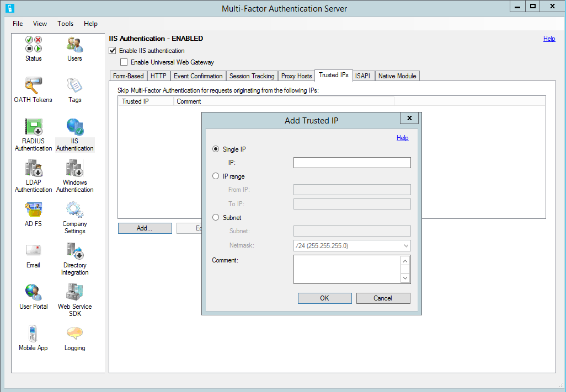Viewport: 566px width, 392px height.
Task: Open OATH Tokens settings
Action: tap(33, 88)
